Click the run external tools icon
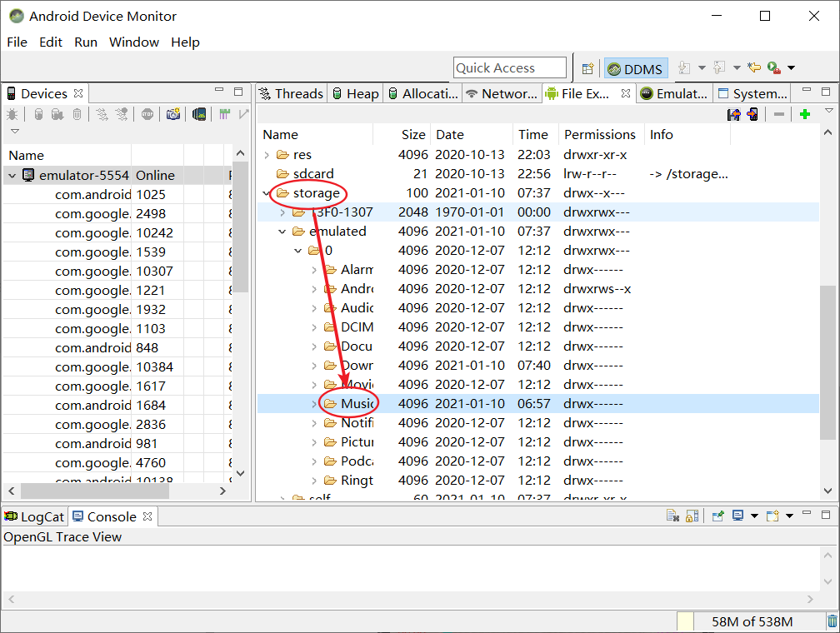840x633 pixels. click(x=773, y=67)
